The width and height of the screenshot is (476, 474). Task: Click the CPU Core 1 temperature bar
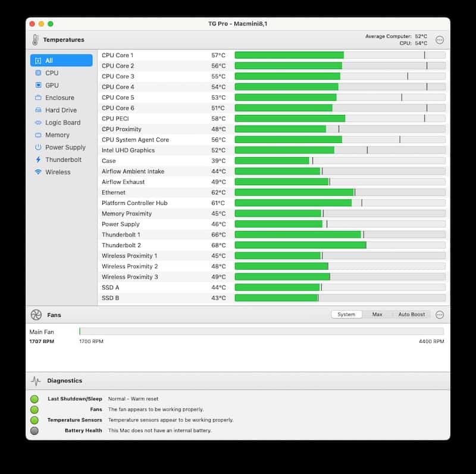340,55
